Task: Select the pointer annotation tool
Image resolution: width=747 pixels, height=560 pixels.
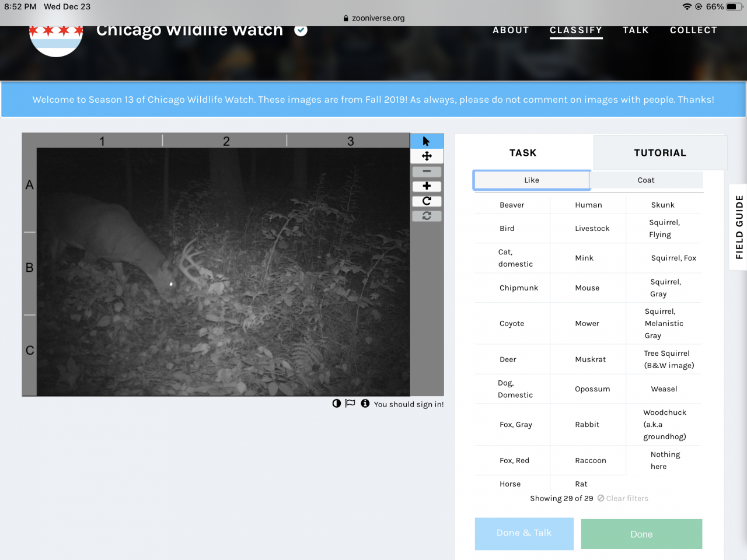Action: click(427, 141)
